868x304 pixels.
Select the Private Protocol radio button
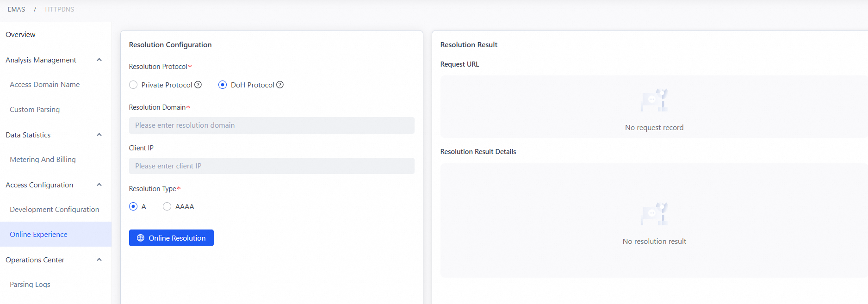pos(133,85)
